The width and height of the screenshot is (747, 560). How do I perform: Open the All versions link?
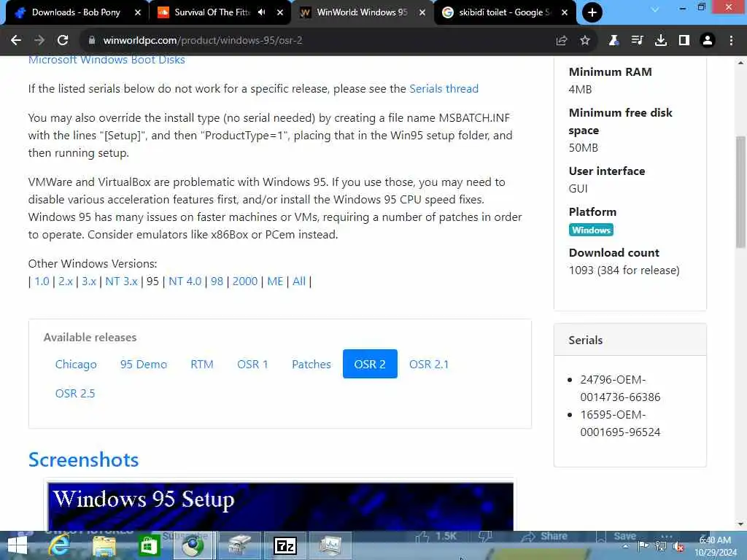(298, 281)
